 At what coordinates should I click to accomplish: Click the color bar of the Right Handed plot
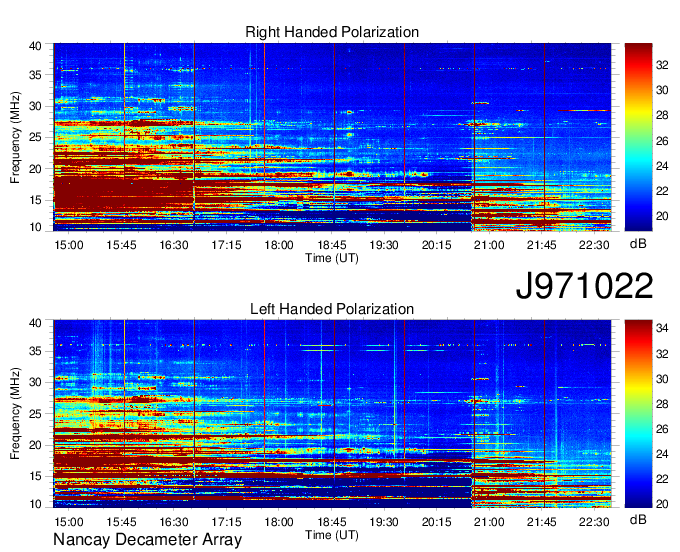[638, 137]
